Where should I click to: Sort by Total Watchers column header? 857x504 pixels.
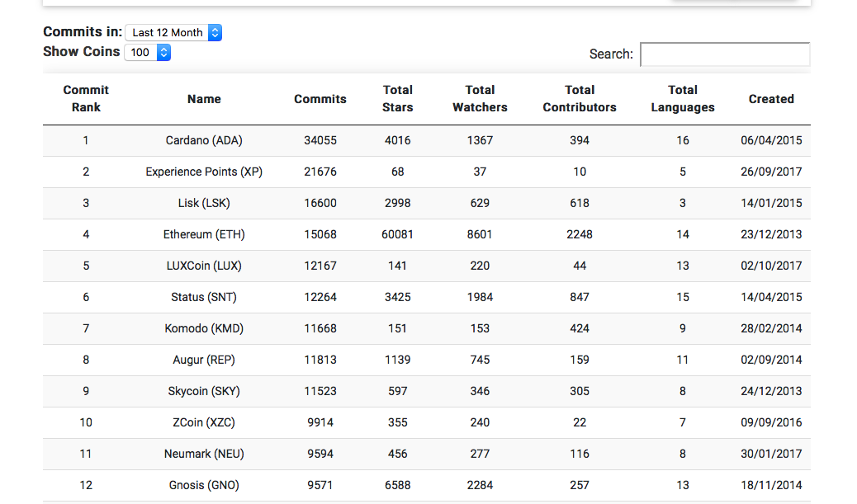point(480,99)
